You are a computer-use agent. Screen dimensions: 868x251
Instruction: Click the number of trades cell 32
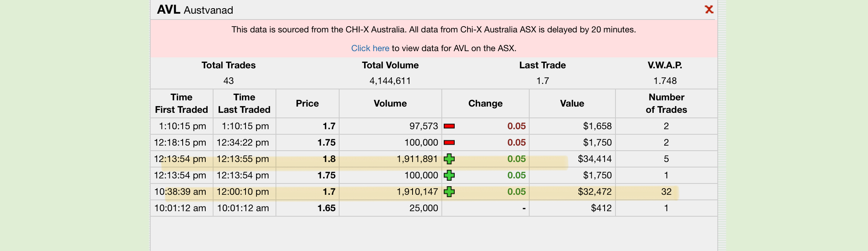[666, 192]
